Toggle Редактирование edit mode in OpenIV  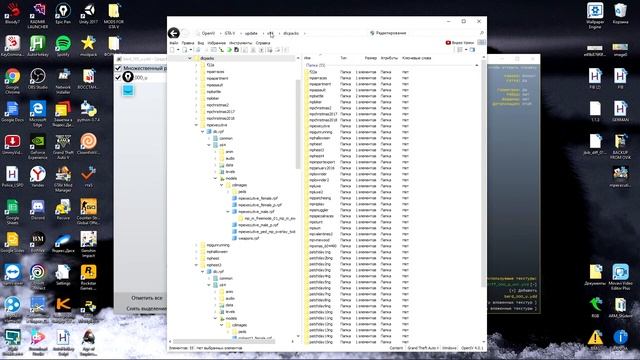[388, 33]
